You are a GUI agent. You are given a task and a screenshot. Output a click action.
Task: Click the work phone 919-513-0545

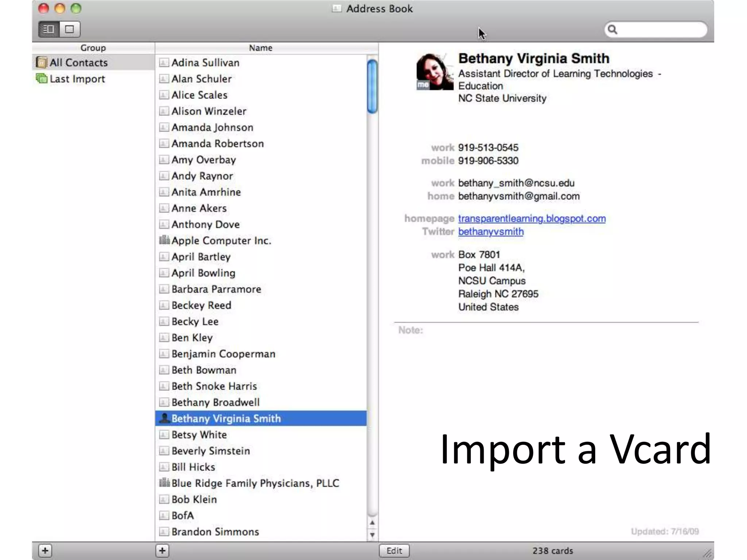tap(488, 148)
